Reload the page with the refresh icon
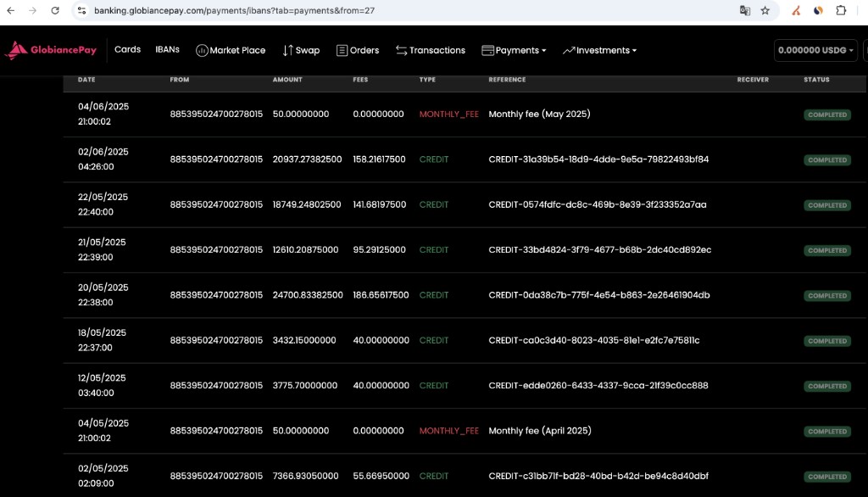Image resolution: width=868 pixels, height=497 pixels. point(55,10)
